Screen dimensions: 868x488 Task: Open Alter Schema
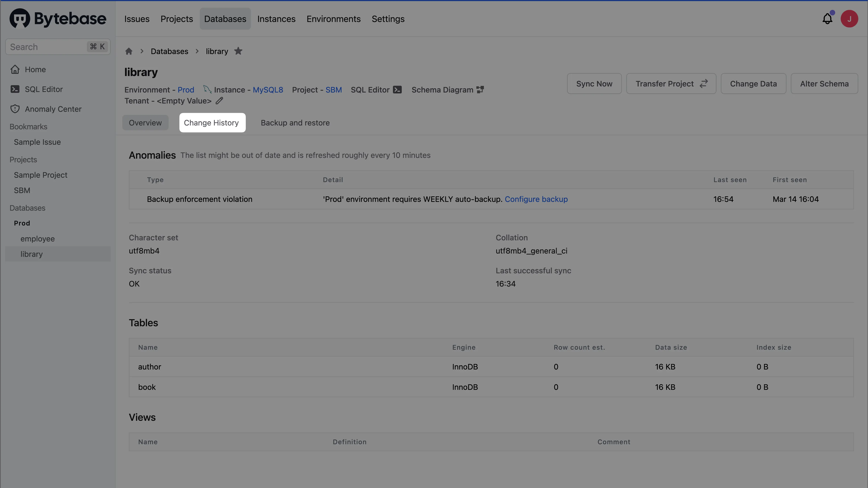[824, 84]
